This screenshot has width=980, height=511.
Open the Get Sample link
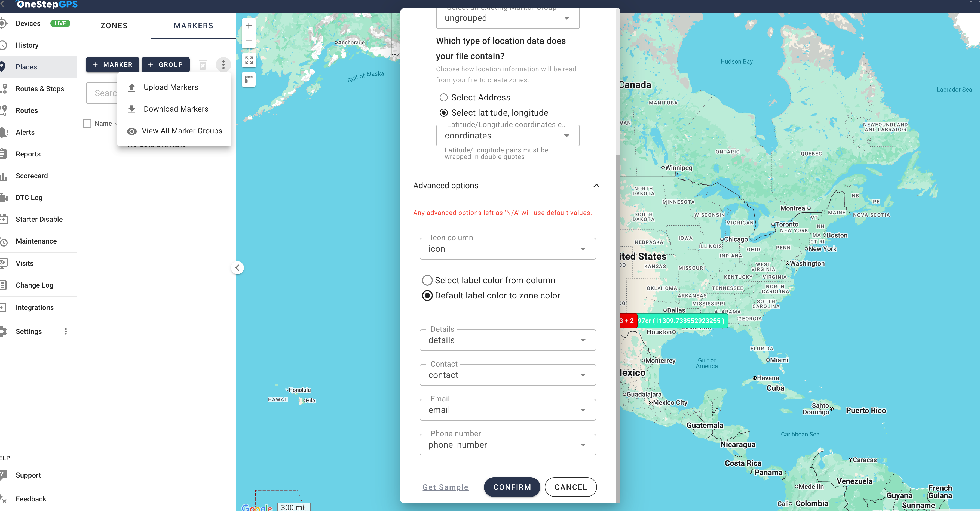445,487
